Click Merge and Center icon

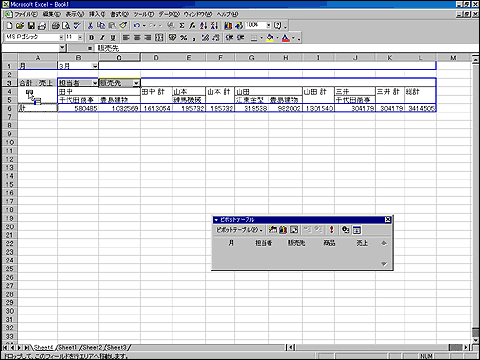159,38
